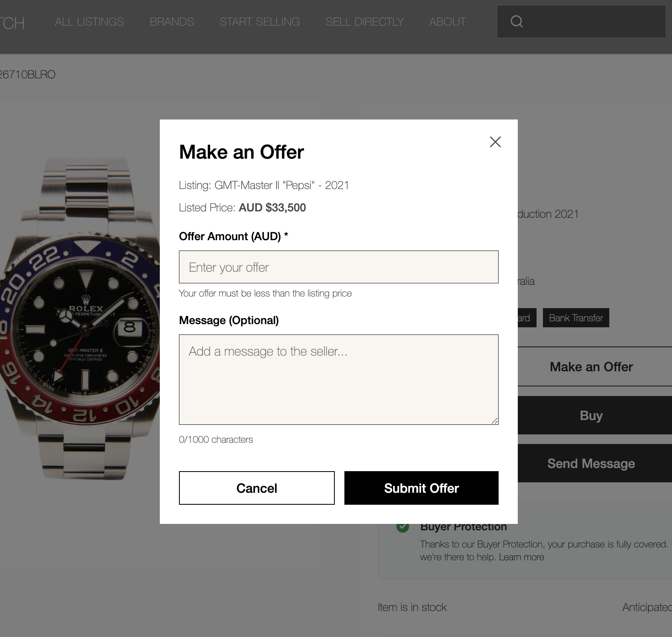The width and height of the screenshot is (672, 637).
Task: Navigate to the ABOUT page
Action: pyautogui.click(x=447, y=22)
